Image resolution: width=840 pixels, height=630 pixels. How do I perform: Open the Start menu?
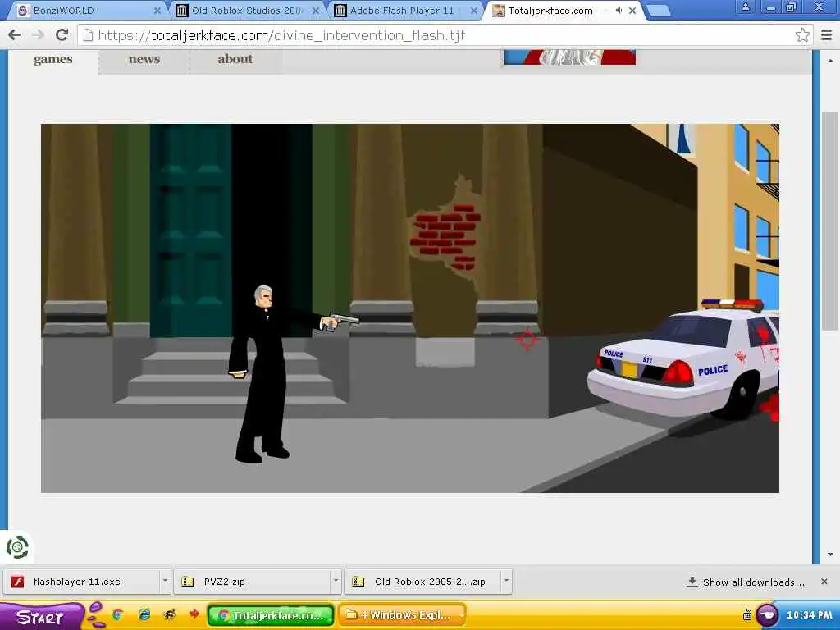click(40, 616)
